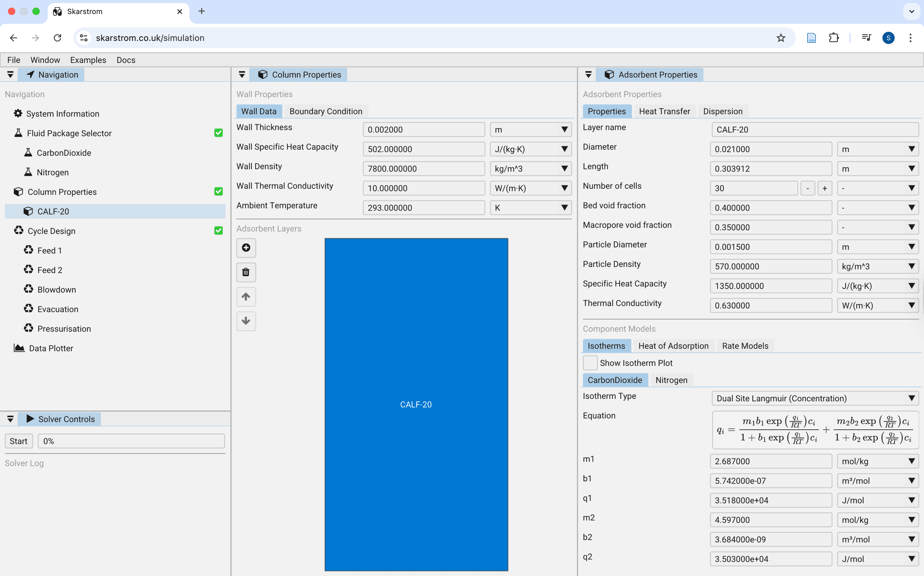Move adsorbent layer up
The height and width of the screenshot is (576, 924).
pyautogui.click(x=246, y=297)
